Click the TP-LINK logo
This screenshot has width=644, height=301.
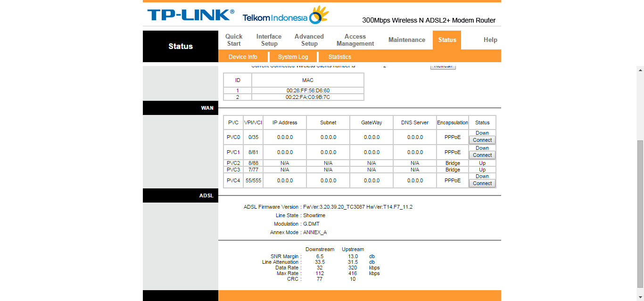click(x=190, y=15)
